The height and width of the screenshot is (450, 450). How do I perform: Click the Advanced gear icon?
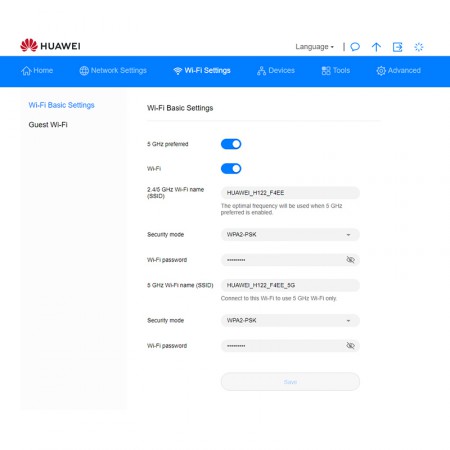click(x=381, y=71)
